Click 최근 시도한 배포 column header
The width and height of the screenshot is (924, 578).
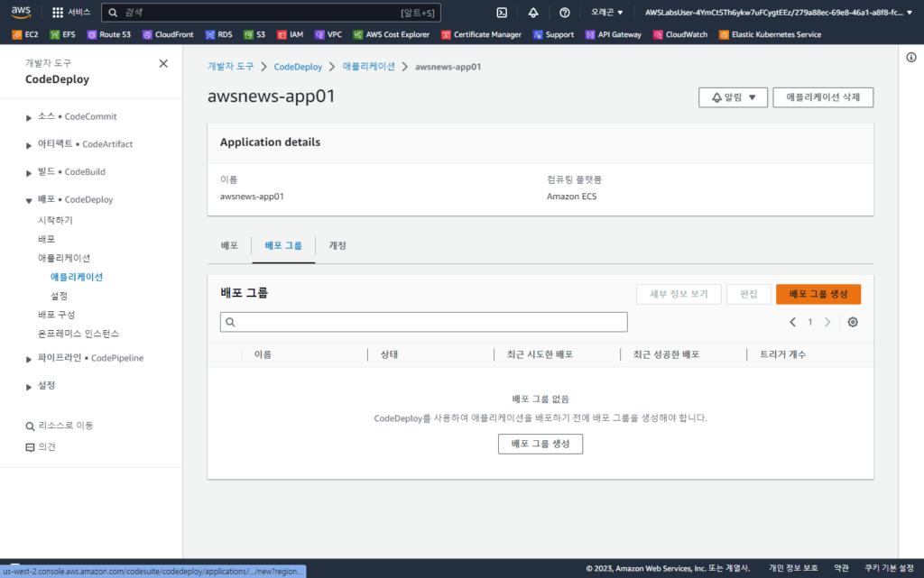click(x=540, y=354)
